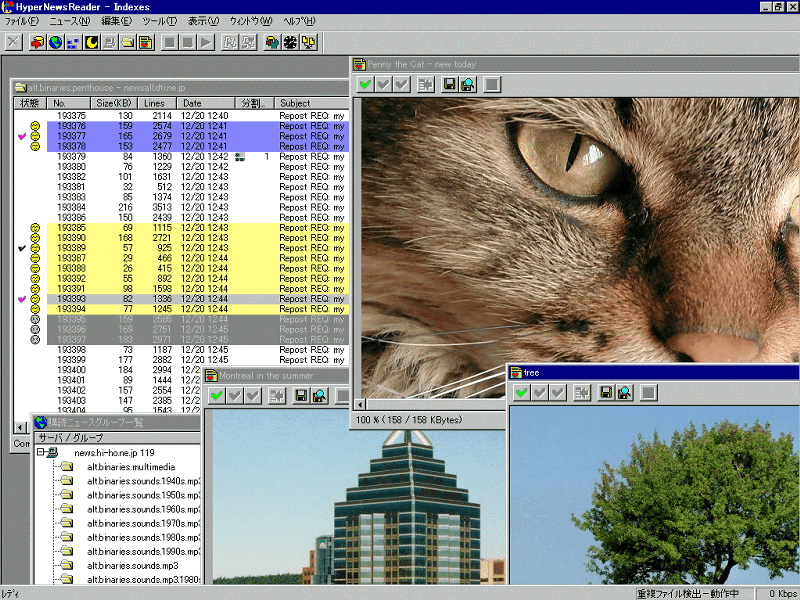
Task: Open the ニュース(N) menu
Action: [x=69, y=21]
